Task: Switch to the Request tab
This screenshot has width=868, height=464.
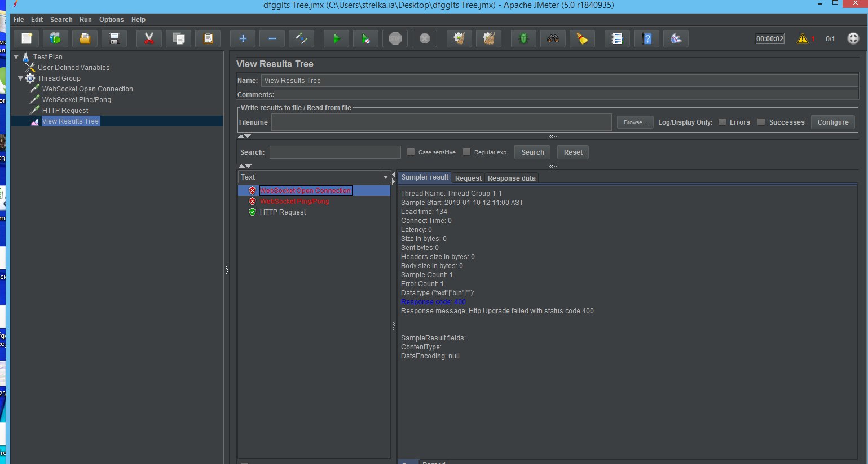Action: point(468,178)
